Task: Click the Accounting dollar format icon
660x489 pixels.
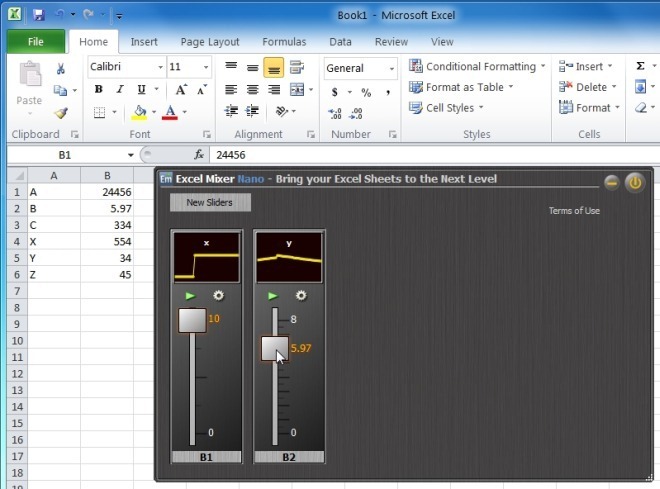Action: [x=335, y=92]
